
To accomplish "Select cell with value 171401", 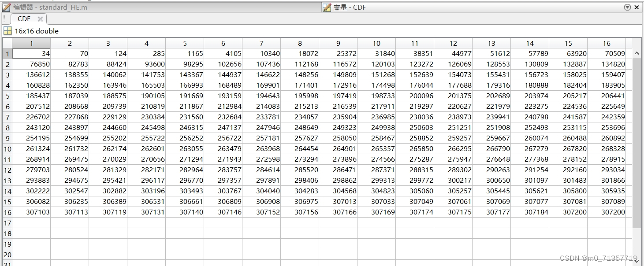I will point(300,85).
